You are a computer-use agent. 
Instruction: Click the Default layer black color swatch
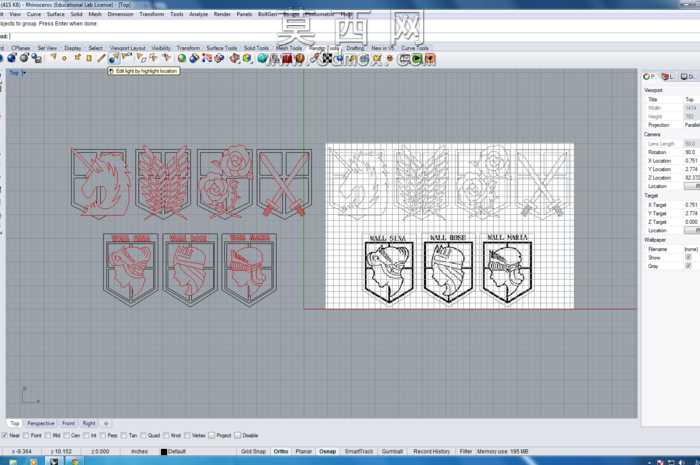click(164, 452)
